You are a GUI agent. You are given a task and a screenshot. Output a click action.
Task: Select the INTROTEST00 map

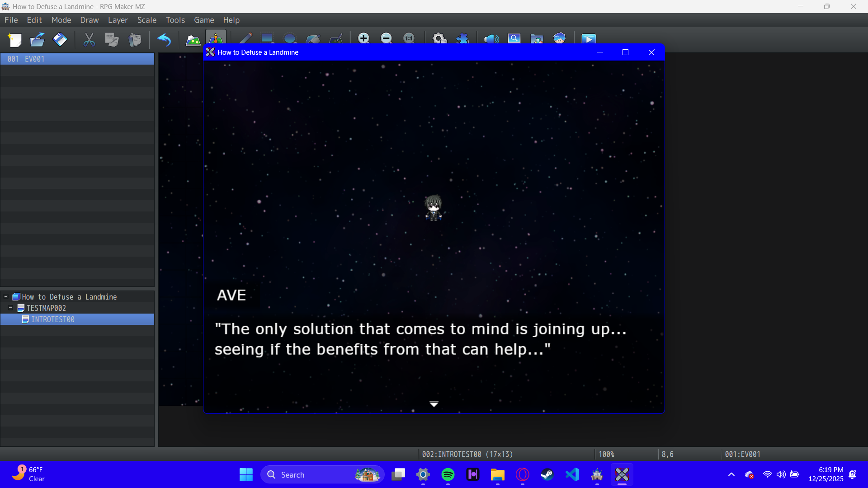pyautogui.click(x=52, y=319)
